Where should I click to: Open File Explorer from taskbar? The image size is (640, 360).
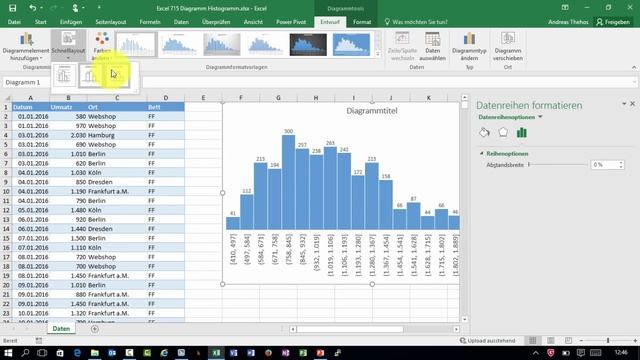(95, 353)
